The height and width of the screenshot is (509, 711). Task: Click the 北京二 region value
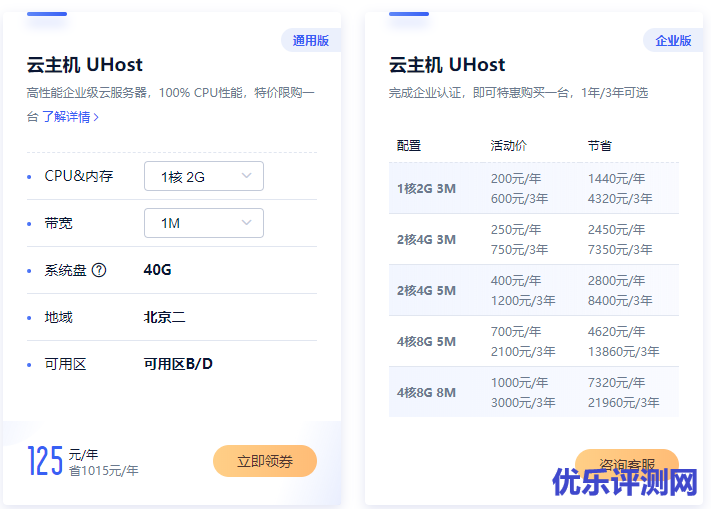(x=165, y=317)
